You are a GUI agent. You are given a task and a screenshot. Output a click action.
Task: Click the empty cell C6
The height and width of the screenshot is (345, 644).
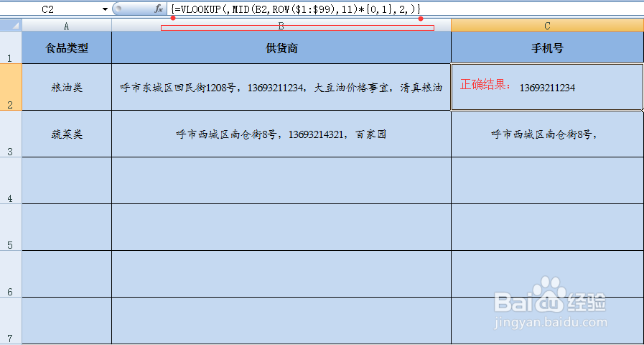548,274
